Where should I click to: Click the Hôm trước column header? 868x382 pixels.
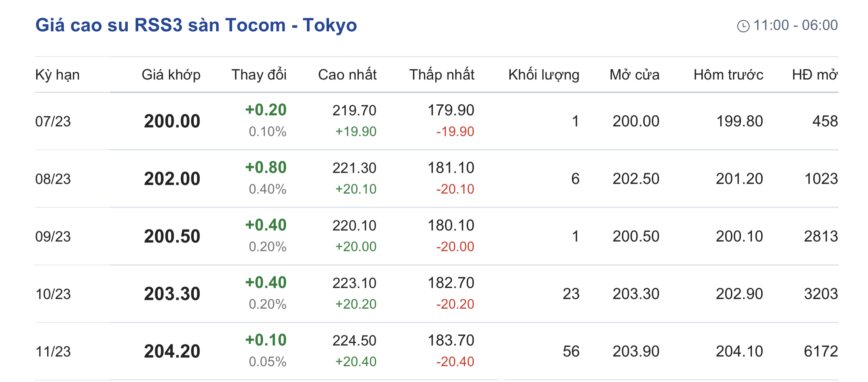pos(728,75)
